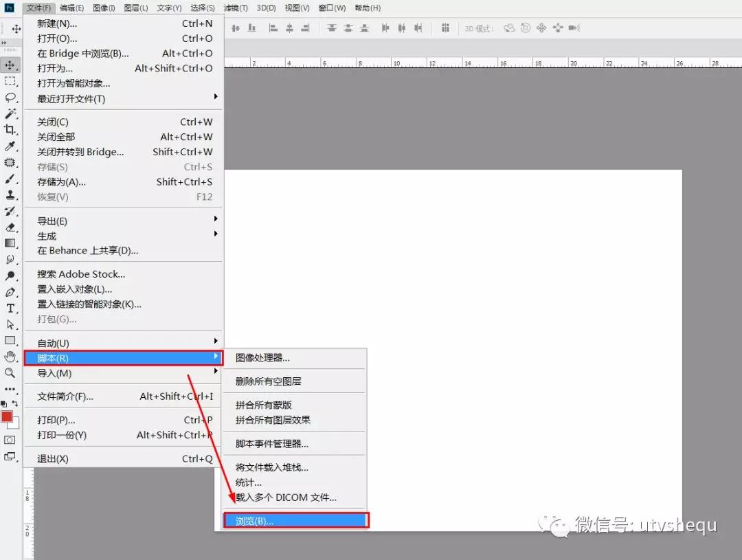Select the Eraser tool
This screenshot has width=742, height=560.
coord(10,227)
